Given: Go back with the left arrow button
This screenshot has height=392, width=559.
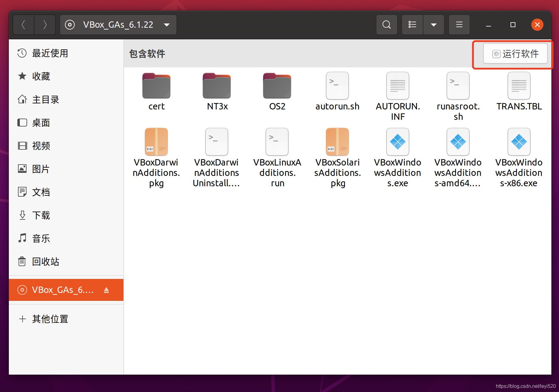Looking at the screenshot, I should click(23, 25).
